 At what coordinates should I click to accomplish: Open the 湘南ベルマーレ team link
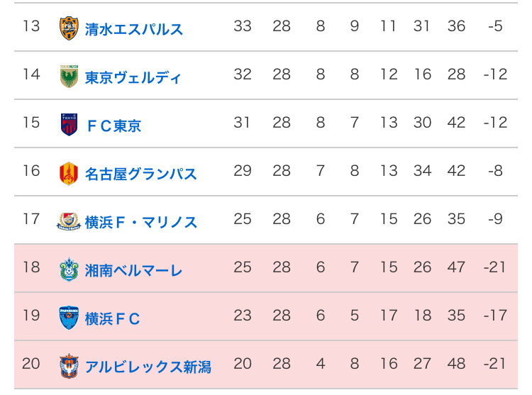[134, 270]
